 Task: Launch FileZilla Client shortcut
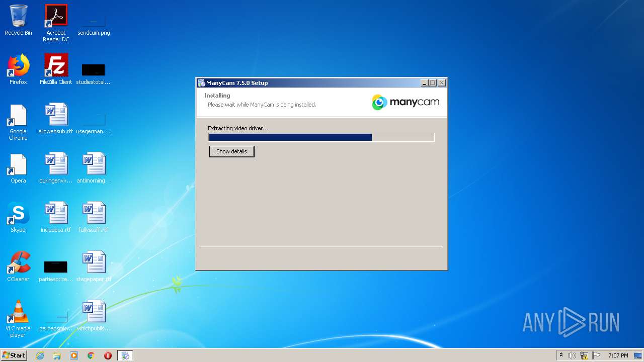tap(56, 69)
